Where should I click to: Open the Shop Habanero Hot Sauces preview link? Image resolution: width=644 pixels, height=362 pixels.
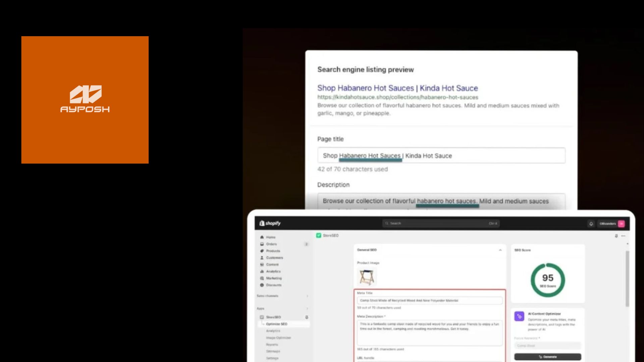[397, 88]
